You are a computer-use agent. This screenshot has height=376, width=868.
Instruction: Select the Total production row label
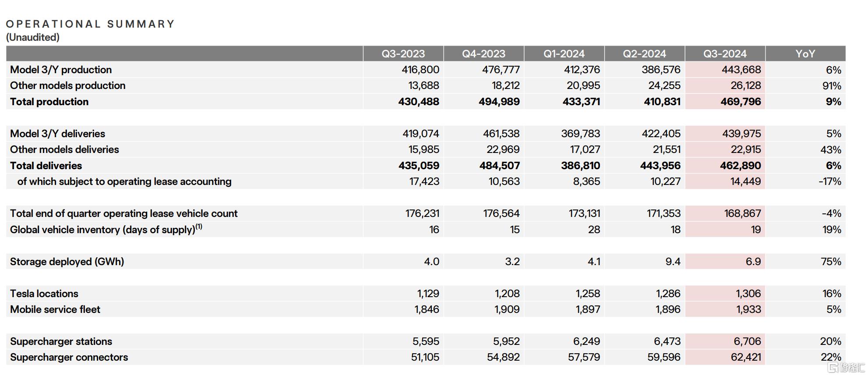coord(49,102)
